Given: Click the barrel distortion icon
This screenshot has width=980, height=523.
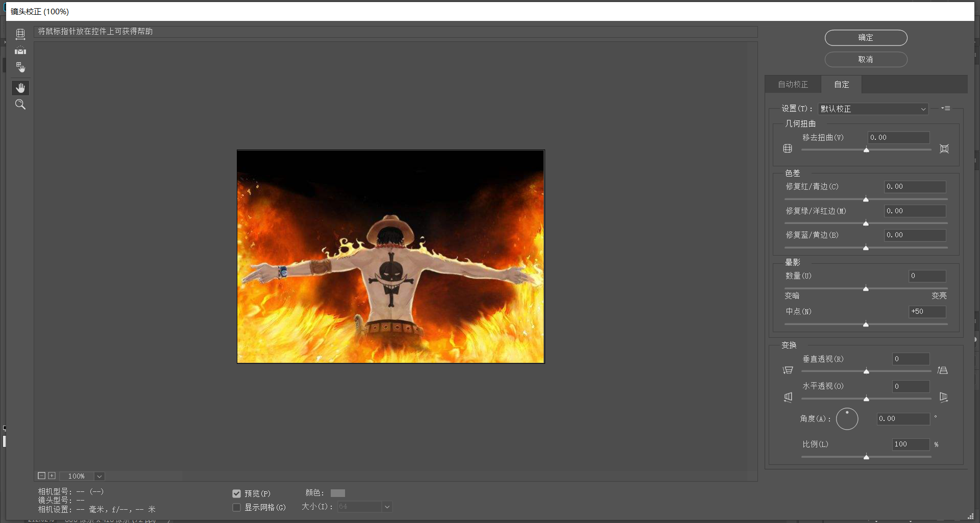Looking at the screenshot, I should (788, 148).
